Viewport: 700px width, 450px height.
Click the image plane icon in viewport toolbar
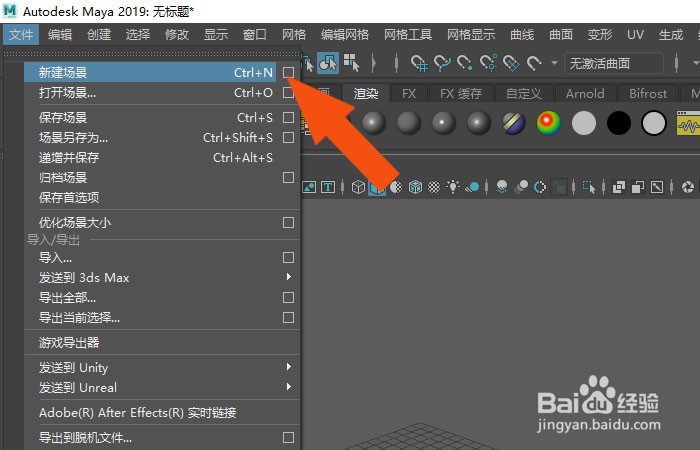(309, 187)
